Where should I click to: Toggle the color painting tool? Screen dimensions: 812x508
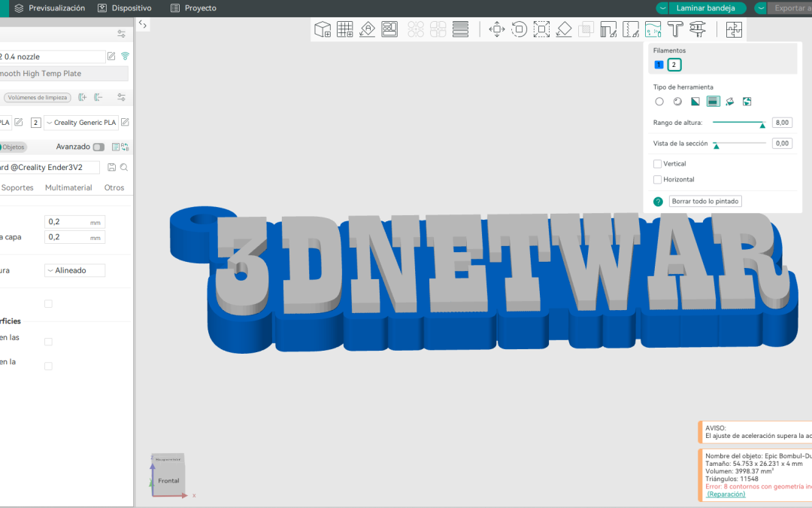click(653, 29)
